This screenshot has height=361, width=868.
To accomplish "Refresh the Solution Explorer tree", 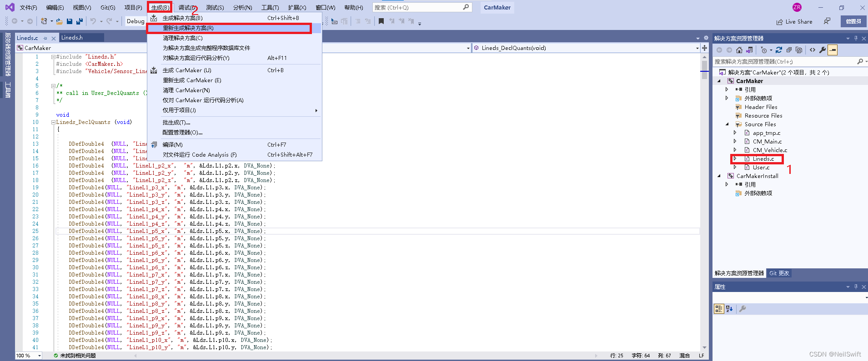I will click(779, 50).
